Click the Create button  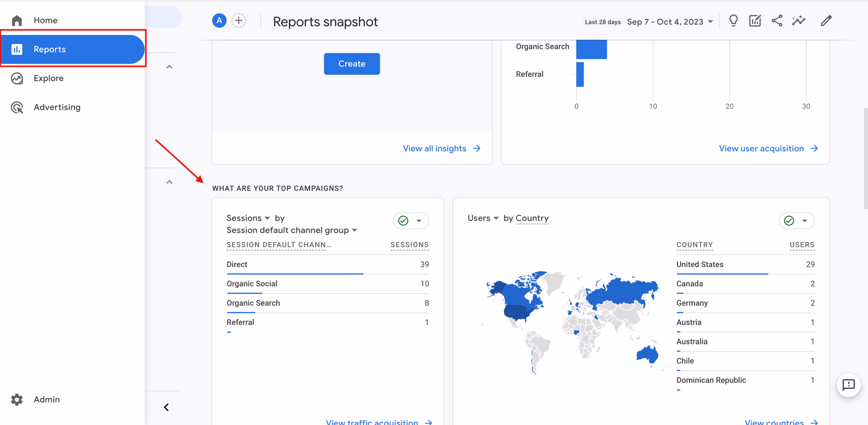(351, 64)
